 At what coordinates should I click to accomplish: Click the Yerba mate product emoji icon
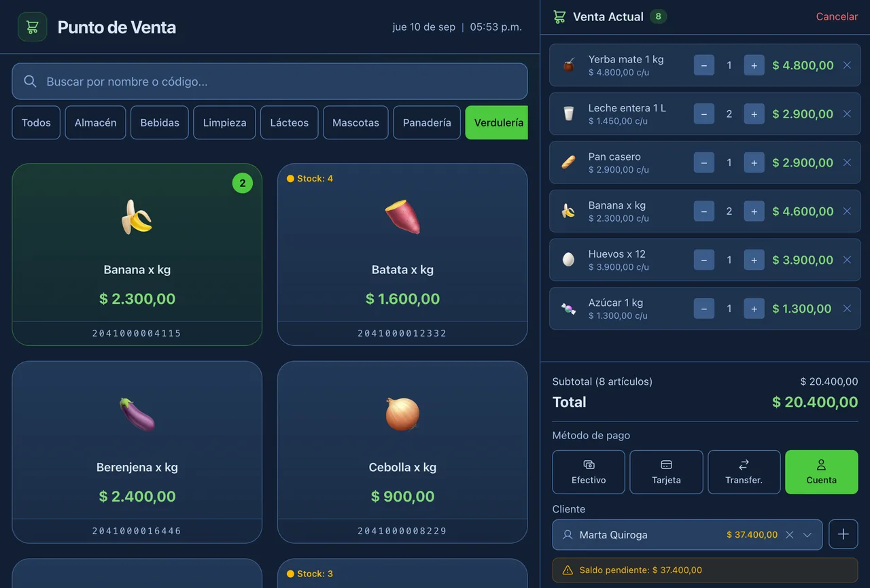pos(568,65)
